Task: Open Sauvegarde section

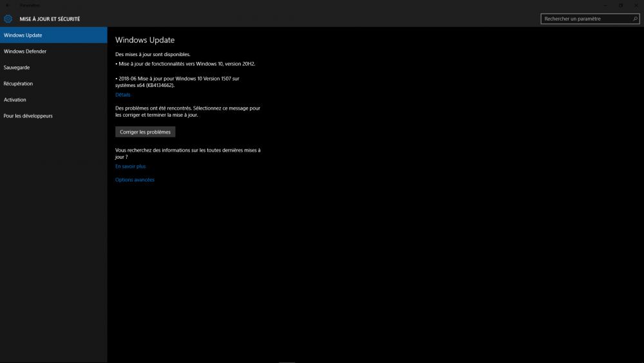Action: [x=53, y=68]
